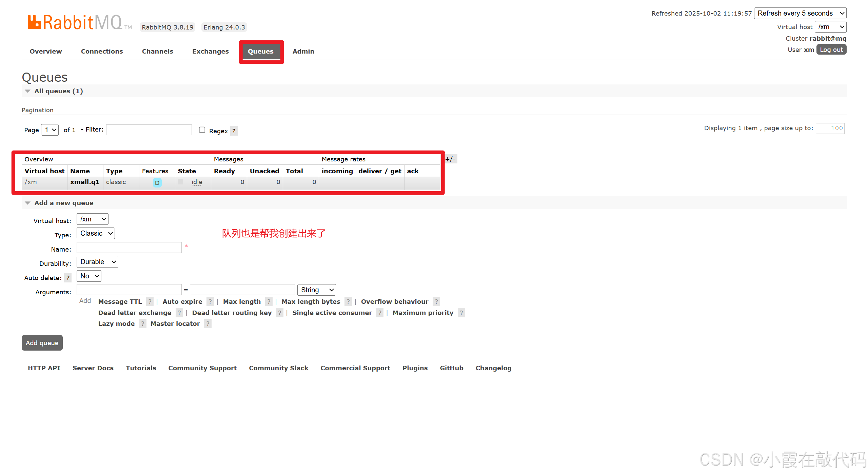The width and height of the screenshot is (868, 474).
Task: Switch to the Exchanges tab
Action: click(x=211, y=51)
